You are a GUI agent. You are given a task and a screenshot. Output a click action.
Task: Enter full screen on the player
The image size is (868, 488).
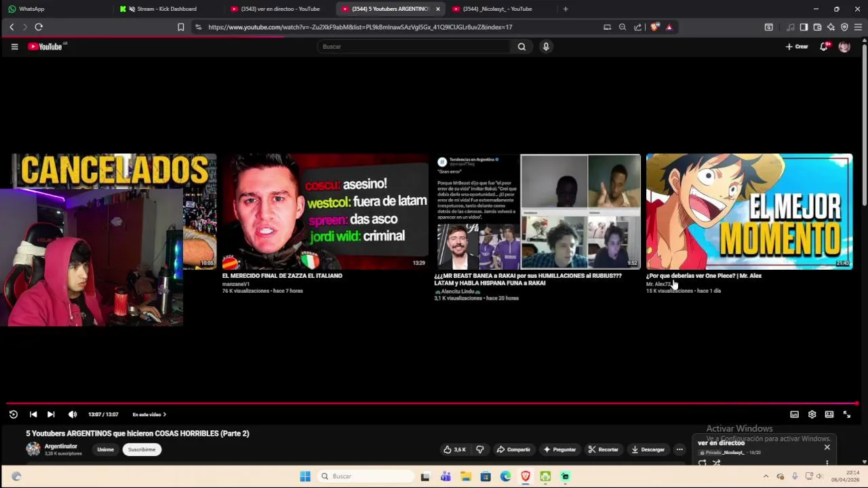(847, 414)
